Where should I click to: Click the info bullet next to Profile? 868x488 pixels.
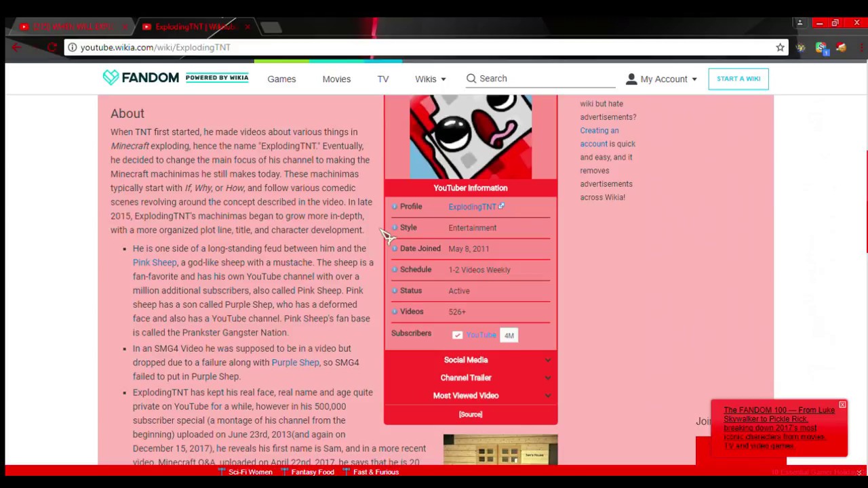[x=395, y=207]
